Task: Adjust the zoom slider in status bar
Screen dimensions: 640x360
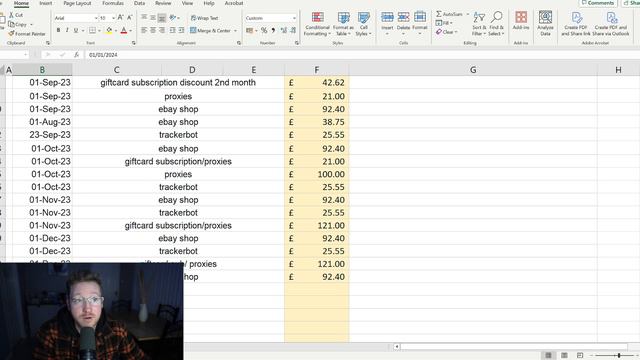Action: tap(619, 356)
